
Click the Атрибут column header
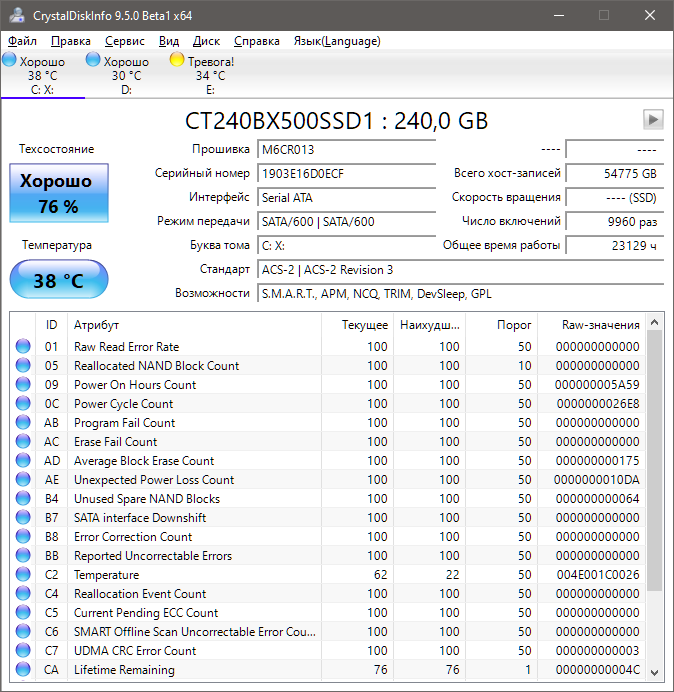click(x=194, y=325)
